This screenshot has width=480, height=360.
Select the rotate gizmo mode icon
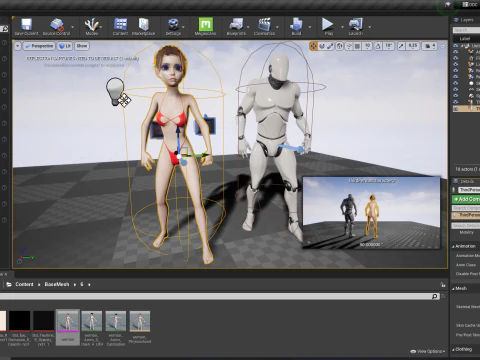(322, 46)
